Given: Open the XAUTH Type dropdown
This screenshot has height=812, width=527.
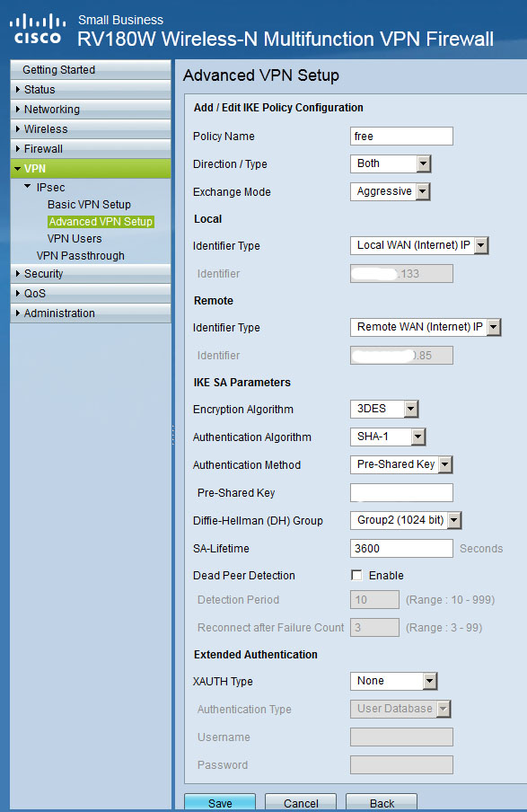Looking at the screenshot, I should [394, 681].
